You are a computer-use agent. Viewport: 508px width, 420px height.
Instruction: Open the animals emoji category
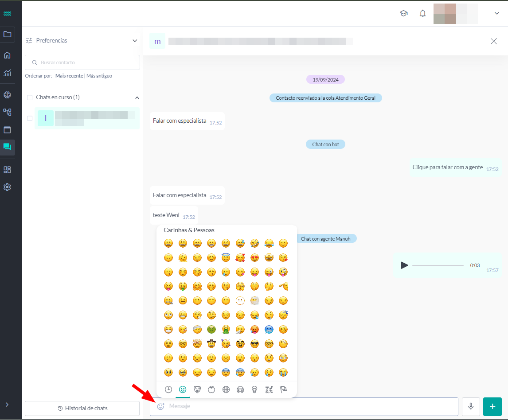197,389
